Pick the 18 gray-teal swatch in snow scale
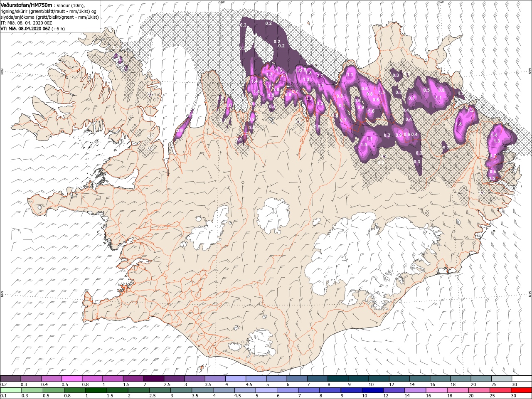The width and height of the screenshot is (532, 399). (461, 378)
